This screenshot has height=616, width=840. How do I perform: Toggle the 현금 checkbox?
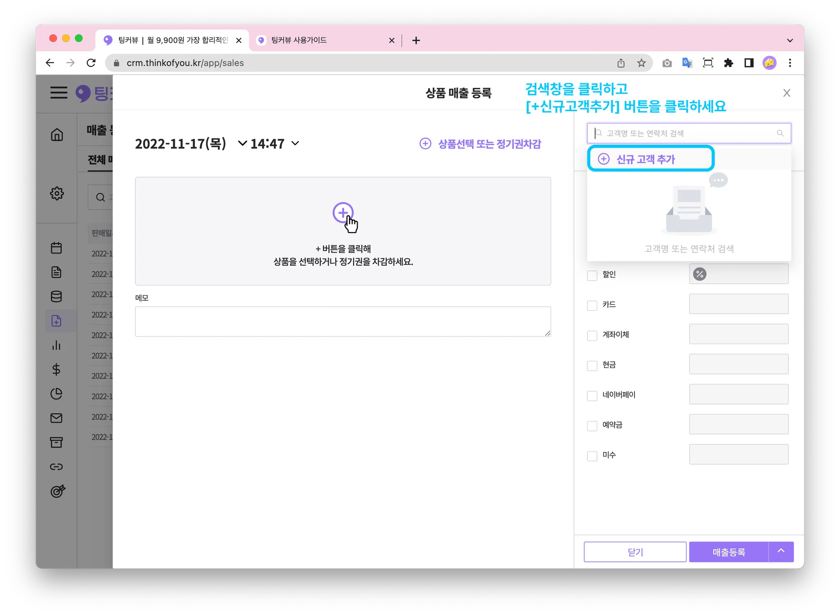(592, 365)
